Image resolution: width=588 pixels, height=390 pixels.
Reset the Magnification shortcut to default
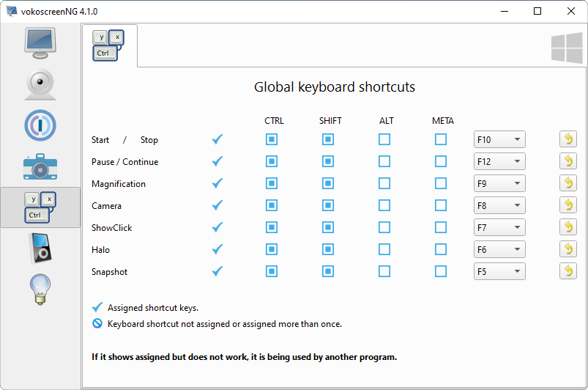point(567,183)
